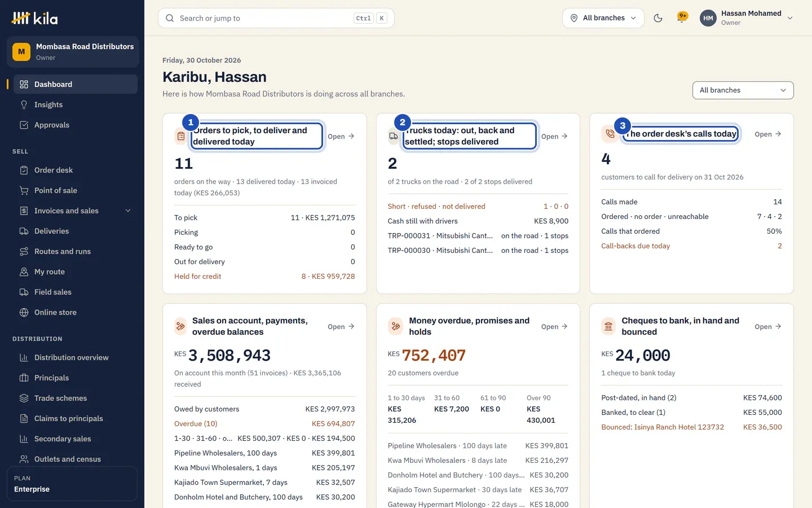Go to the Dashboard menu item
The image size is (812, 508).
click(76, 84)
